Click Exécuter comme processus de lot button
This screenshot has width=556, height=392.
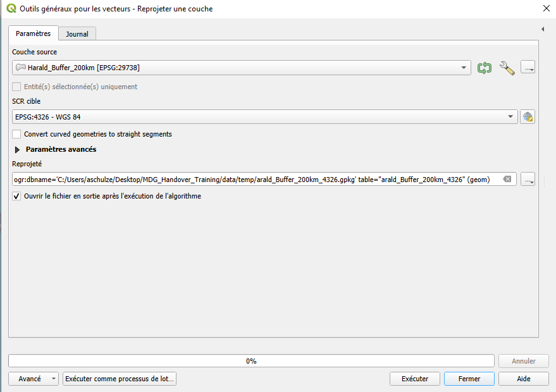(120, 379)
